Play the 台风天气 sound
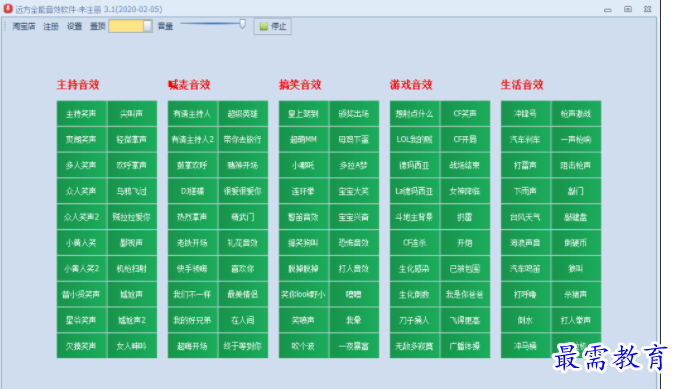Image resolution: width=676 pixels, height=389 pixels. 526,217
